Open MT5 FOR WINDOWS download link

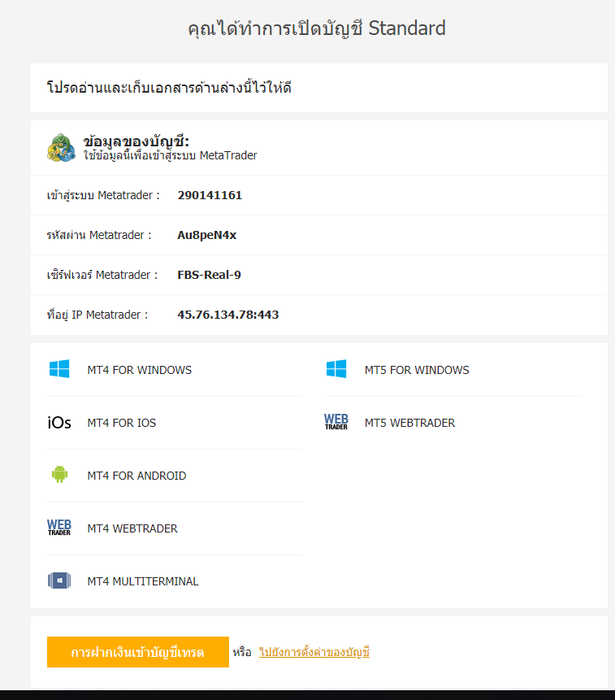pos(417,370)
